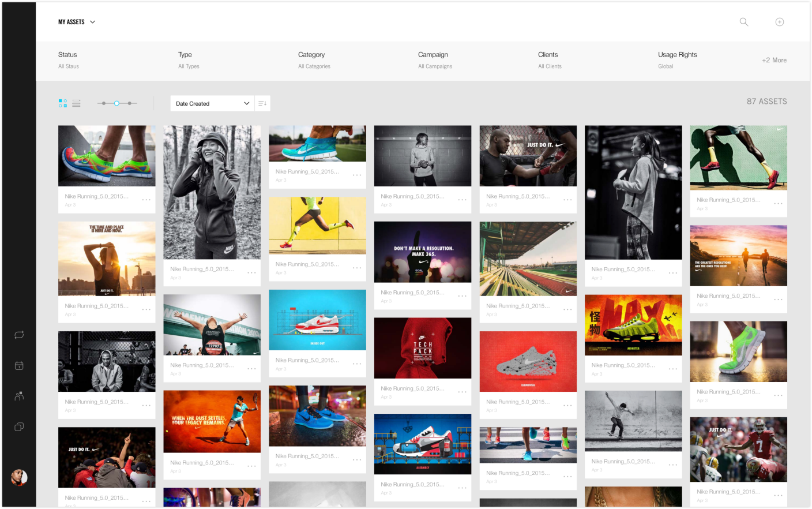Open options for Tech Pack hoodie card
Image resolution: width=812 pixels, height=509 pixels.
(x=463, y=392)
